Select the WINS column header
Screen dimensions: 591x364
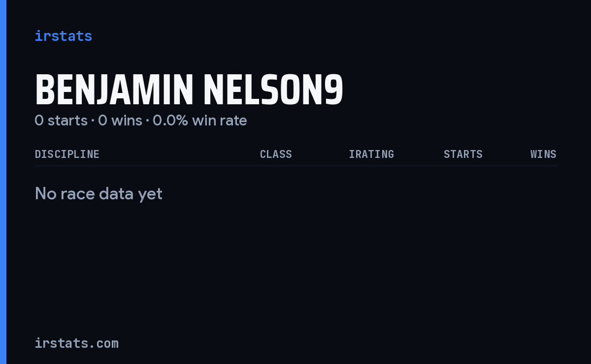point(543,154)
